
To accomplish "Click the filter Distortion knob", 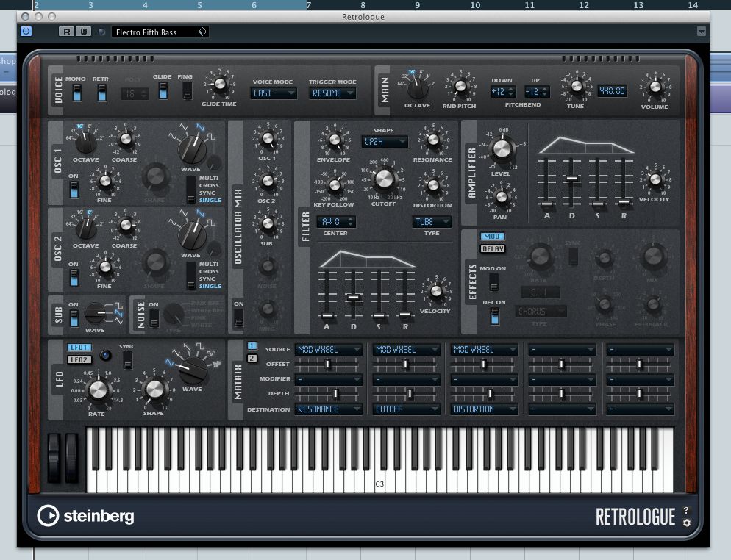I will [433, 184].
